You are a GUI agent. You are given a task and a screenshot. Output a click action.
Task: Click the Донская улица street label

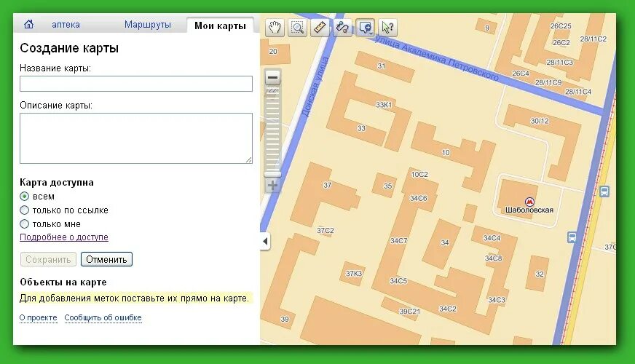point(316,87)
